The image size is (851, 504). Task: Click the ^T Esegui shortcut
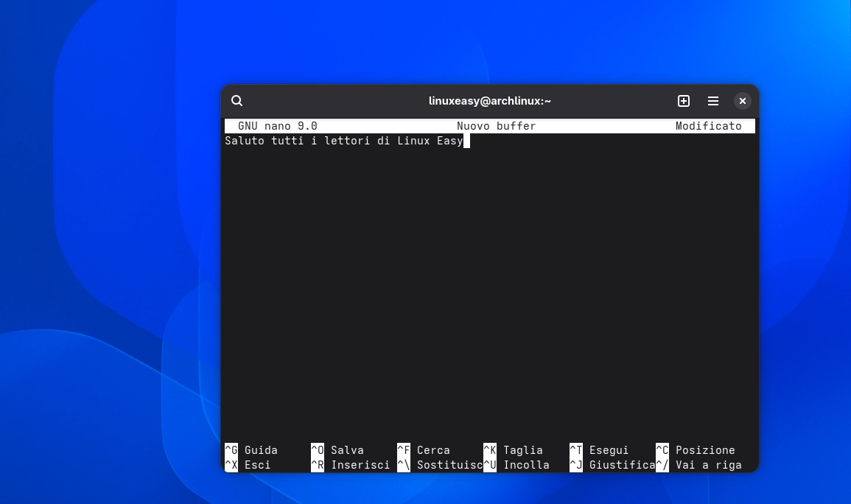(x=600, y=450)
